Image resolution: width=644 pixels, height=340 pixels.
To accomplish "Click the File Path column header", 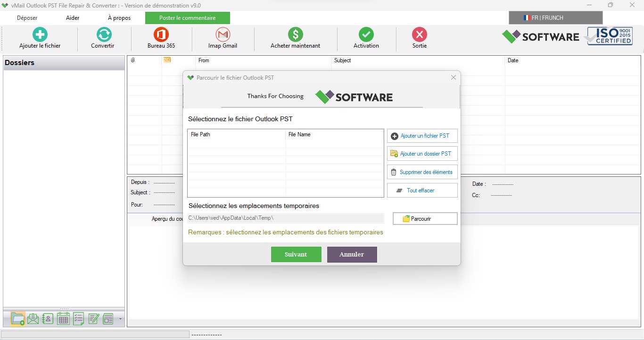I will [236, 134].
